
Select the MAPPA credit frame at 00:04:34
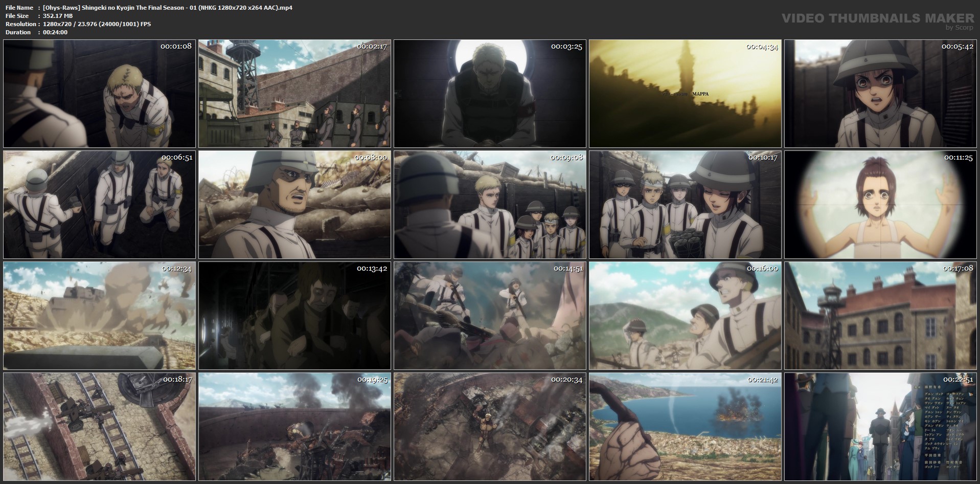coord(685,94)
